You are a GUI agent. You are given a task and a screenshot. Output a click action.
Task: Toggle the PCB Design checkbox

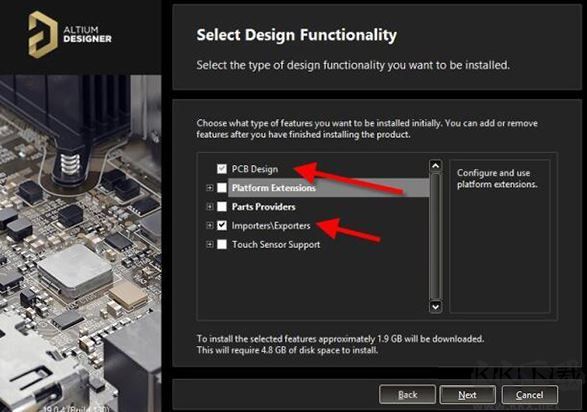(x=222, y=169)
